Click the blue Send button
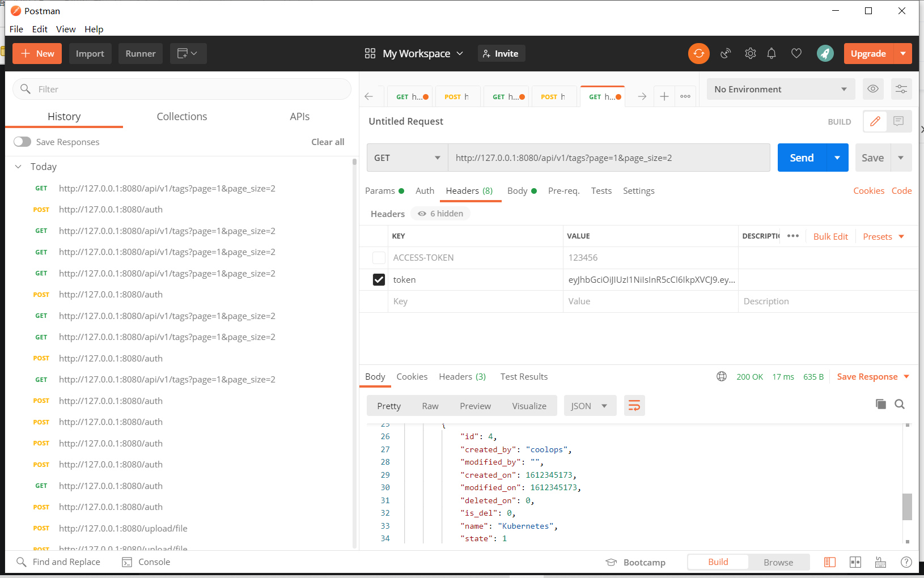 coord(802,158)
